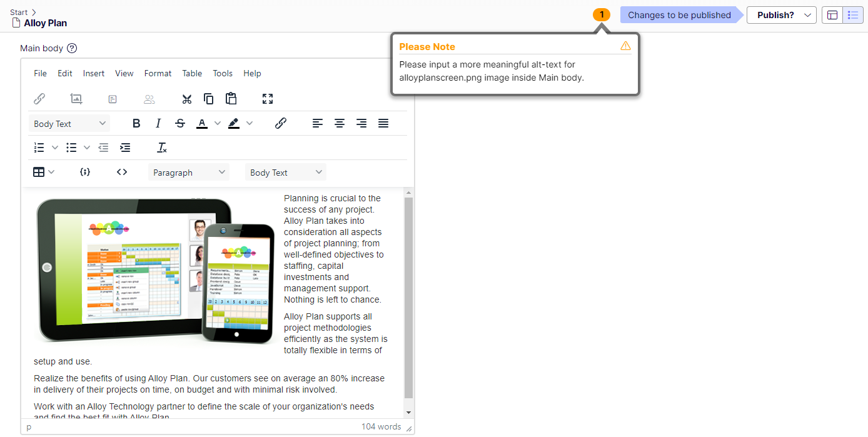
Task: Cut selected content with scissors icon
Action: (x=186, y=99)
